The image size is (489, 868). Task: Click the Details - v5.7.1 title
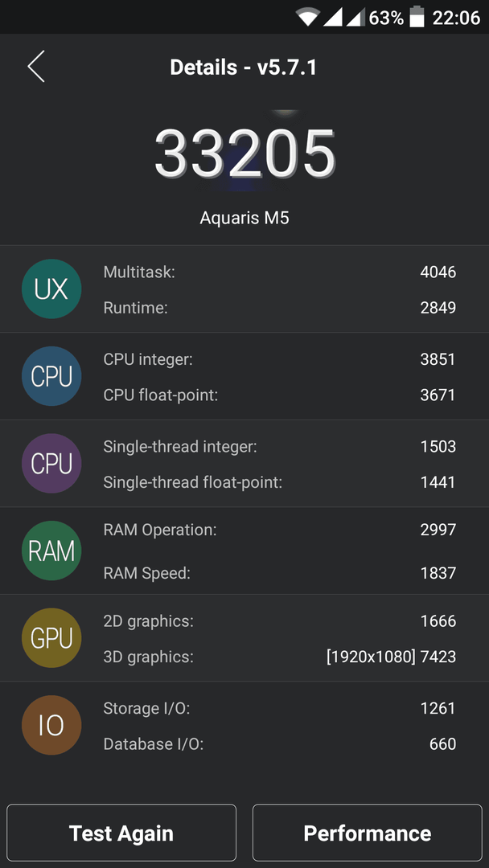coord(244,68)
